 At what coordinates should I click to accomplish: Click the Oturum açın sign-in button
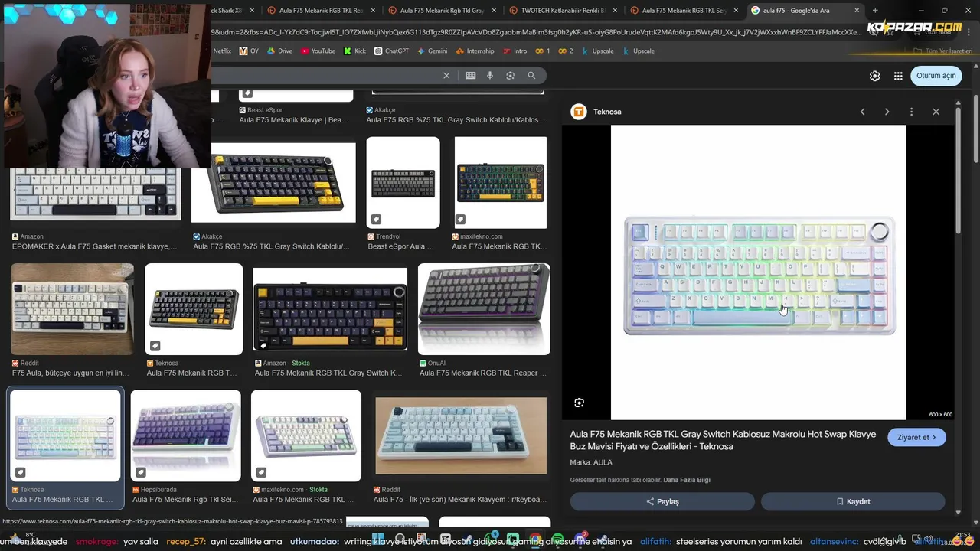coord(936,76)
